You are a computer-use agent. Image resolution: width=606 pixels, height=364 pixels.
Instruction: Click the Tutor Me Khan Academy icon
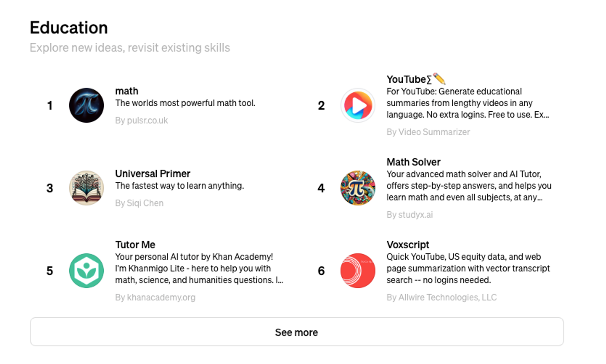click(x=86, y=270)
